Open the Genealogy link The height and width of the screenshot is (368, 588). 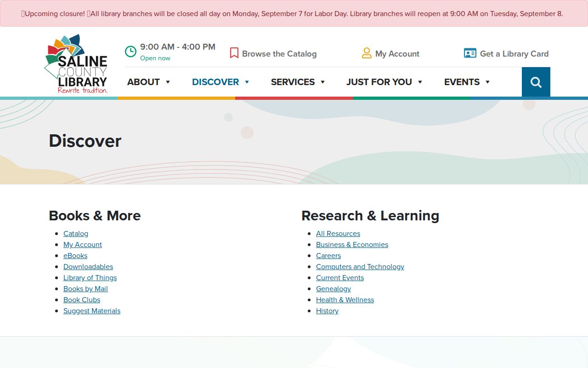coord(334,289)
